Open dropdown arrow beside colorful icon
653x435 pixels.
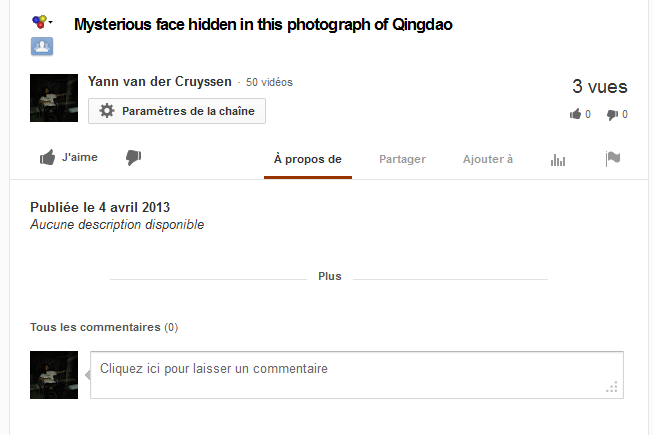(50, 22)
